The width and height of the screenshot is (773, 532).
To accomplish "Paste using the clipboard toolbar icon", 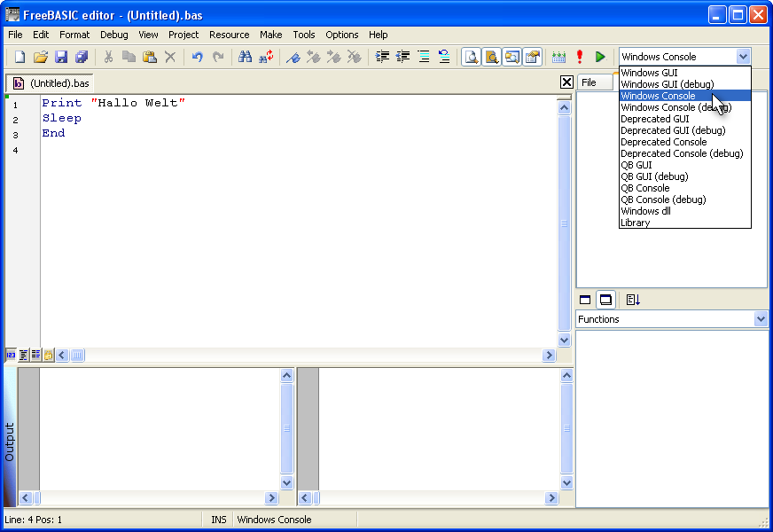I will [150, 57].
